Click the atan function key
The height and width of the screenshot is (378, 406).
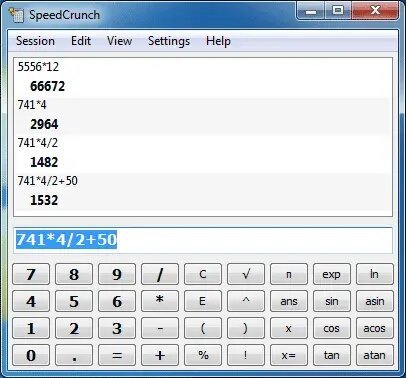pos(375,355)
